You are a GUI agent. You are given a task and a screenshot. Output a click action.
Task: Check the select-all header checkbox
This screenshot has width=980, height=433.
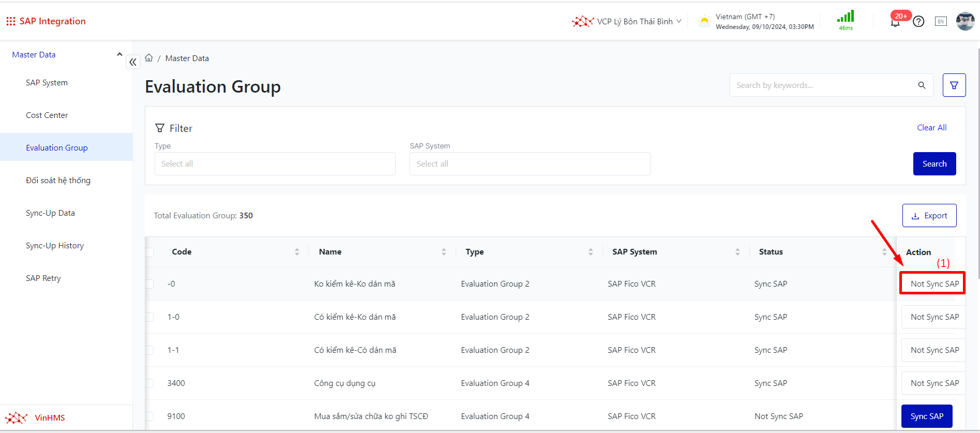[x=149, y=252]
